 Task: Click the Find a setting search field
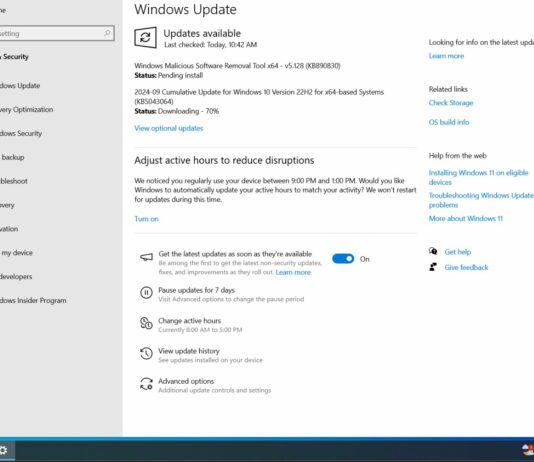pos(56,33)
